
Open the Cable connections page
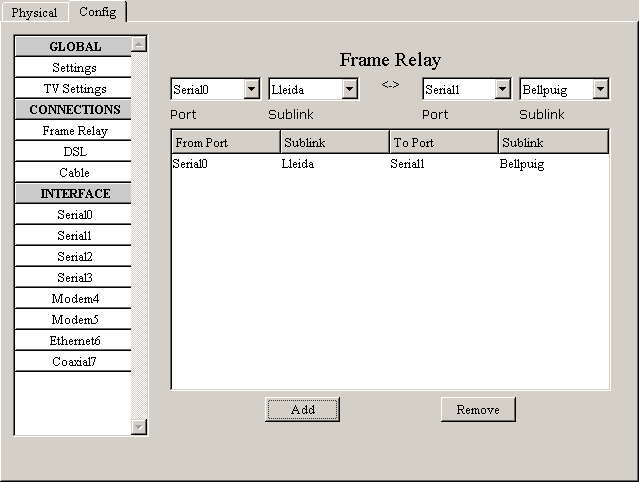click(74, 173)
